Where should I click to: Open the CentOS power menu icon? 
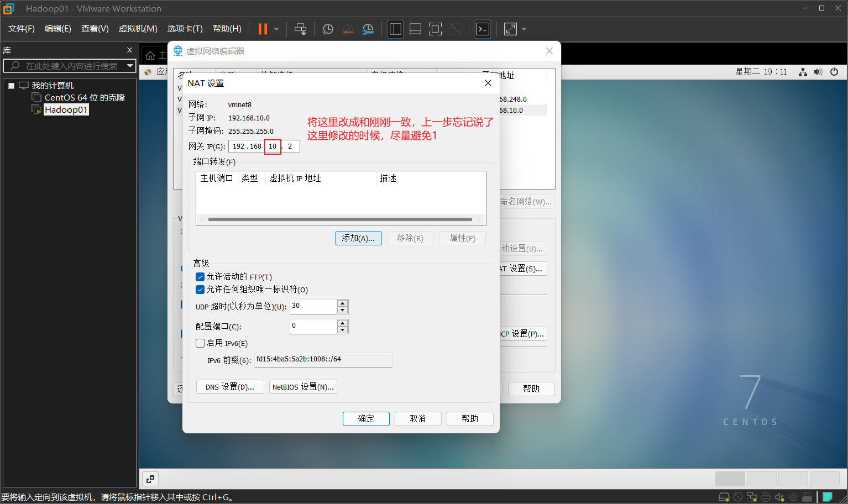[834, 72]
